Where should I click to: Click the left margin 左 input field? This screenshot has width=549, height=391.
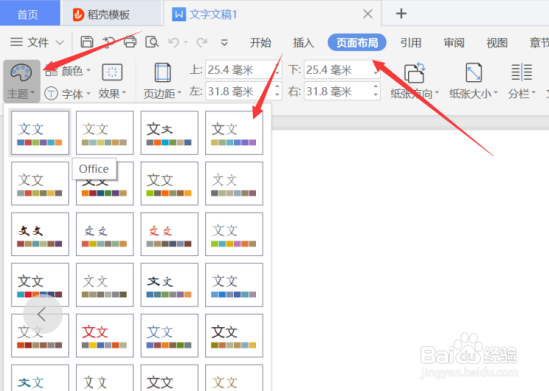(243, 91)
